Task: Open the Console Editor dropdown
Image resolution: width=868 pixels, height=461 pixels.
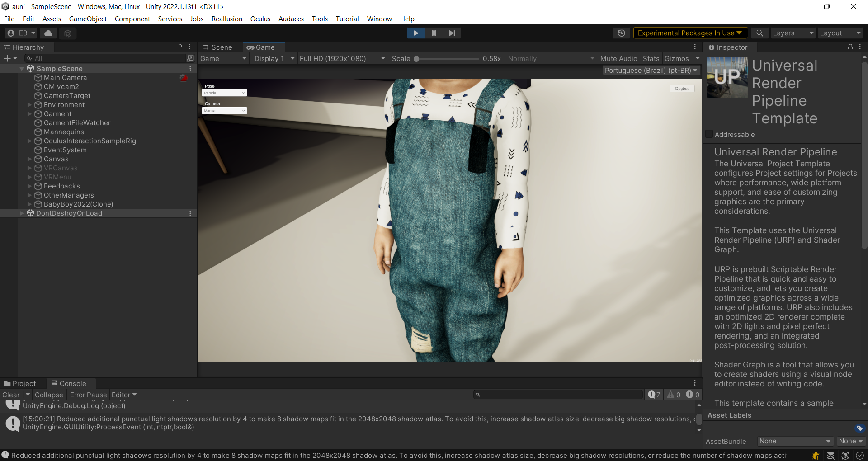Action: click(x=124, y=395)
